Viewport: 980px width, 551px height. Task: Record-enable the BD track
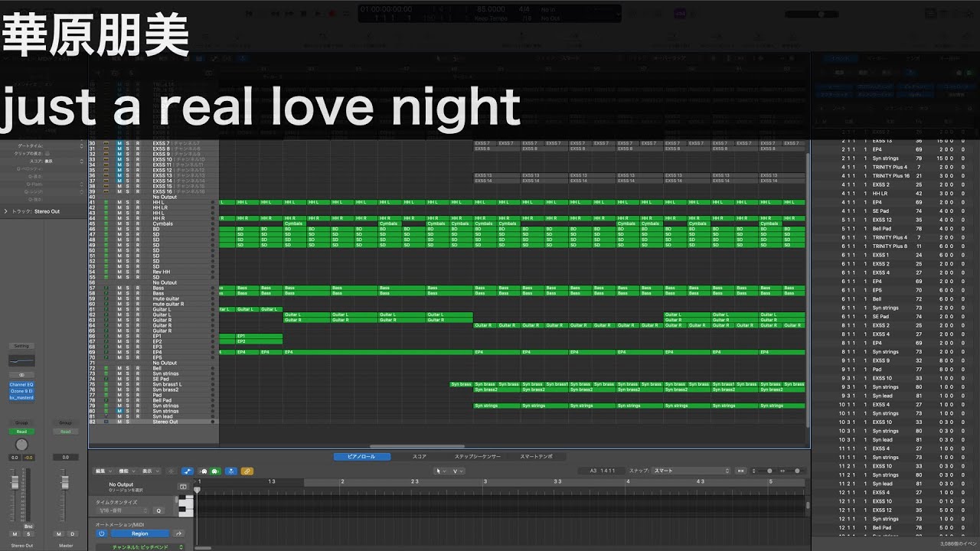tap(137, 229)
